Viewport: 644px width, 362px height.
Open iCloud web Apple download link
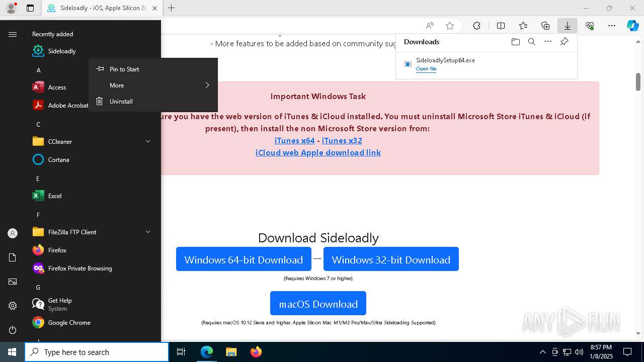[318, 152]
